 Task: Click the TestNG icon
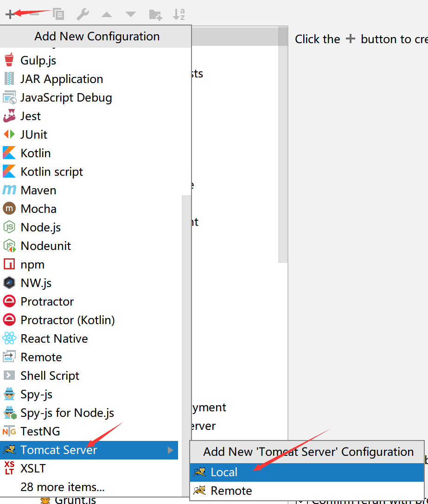click(9, 431)
